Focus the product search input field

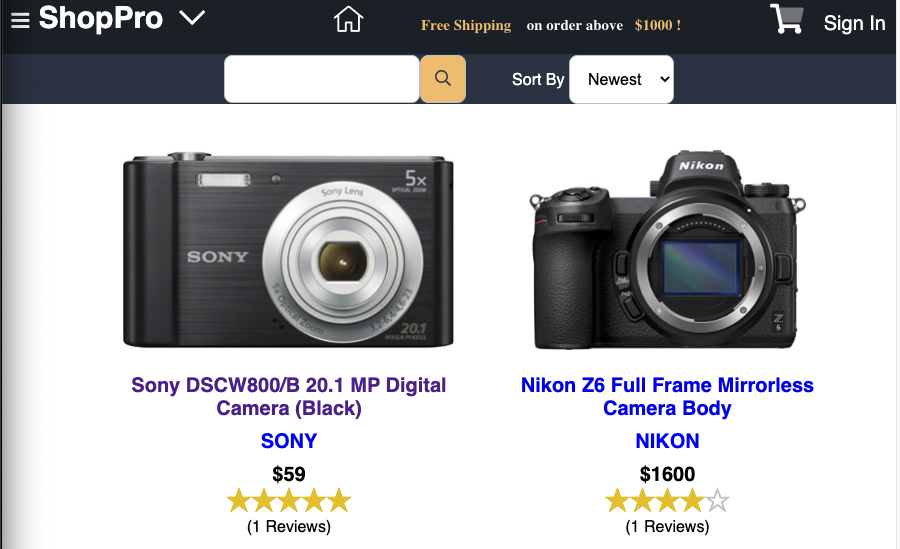tap(321, 79)
